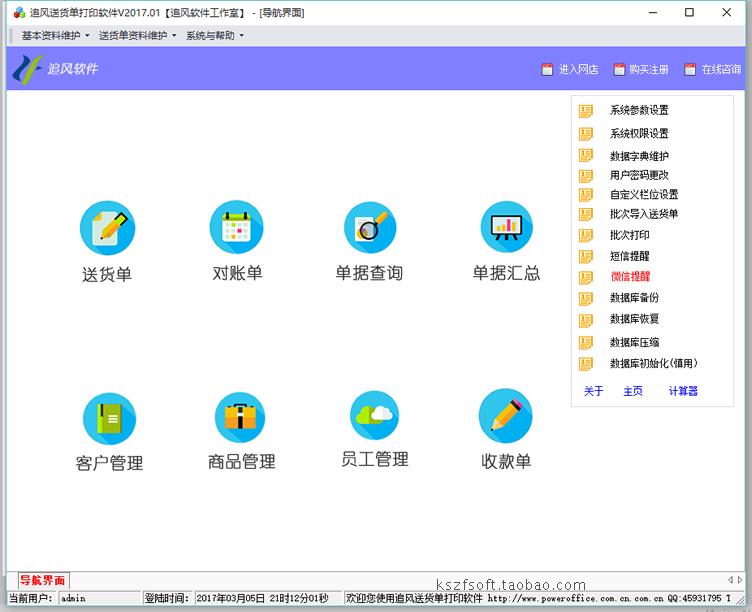Open 数据库恢复 text entry

pos(634,319)
